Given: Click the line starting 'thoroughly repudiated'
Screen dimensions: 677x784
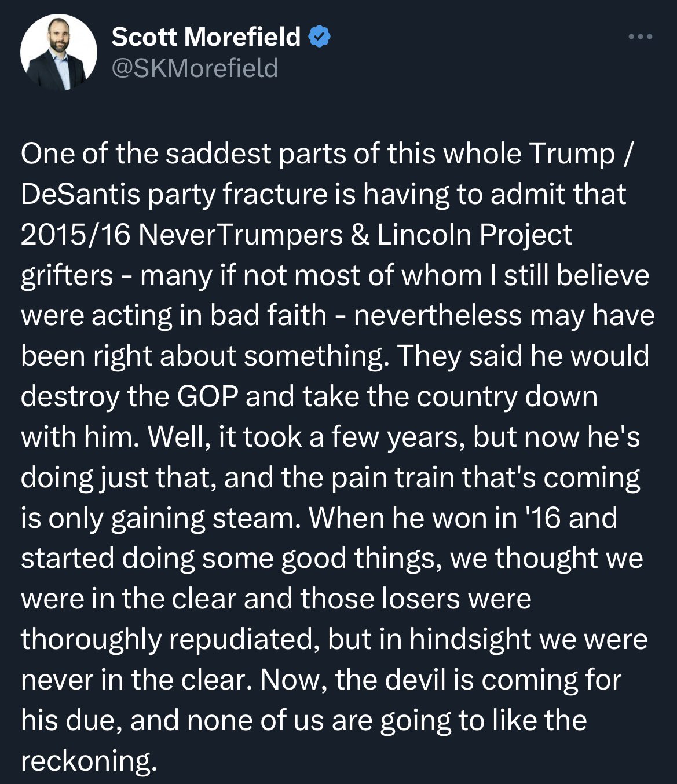Looking at the screenshot, I should (334, 640).
